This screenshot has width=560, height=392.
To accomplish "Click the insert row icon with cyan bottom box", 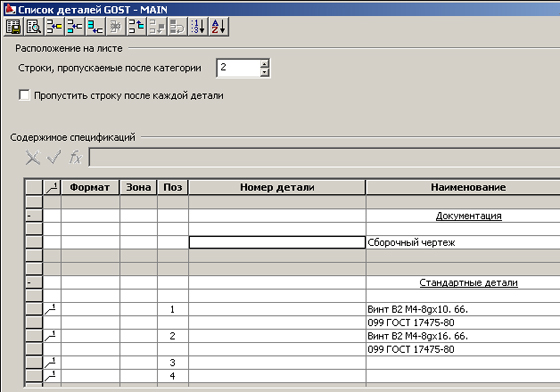I will (x=75, y=27).
